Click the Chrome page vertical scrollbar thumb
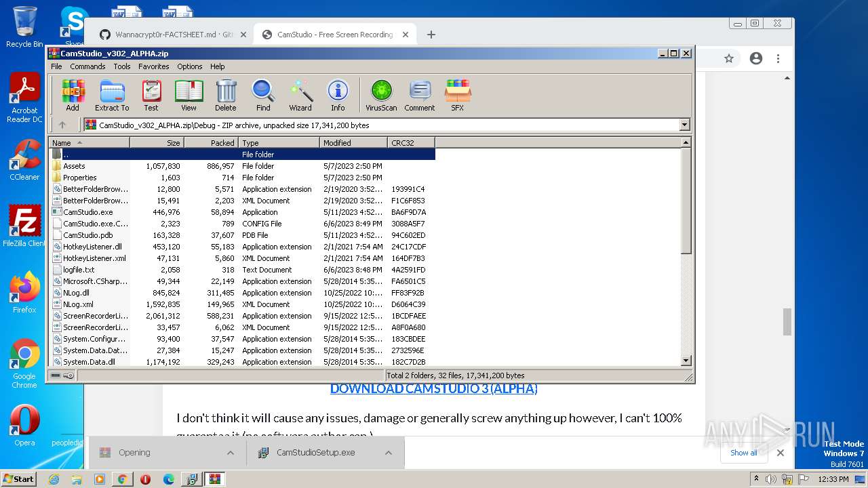This screenshot has width=868, height=488. click(787, 322)
